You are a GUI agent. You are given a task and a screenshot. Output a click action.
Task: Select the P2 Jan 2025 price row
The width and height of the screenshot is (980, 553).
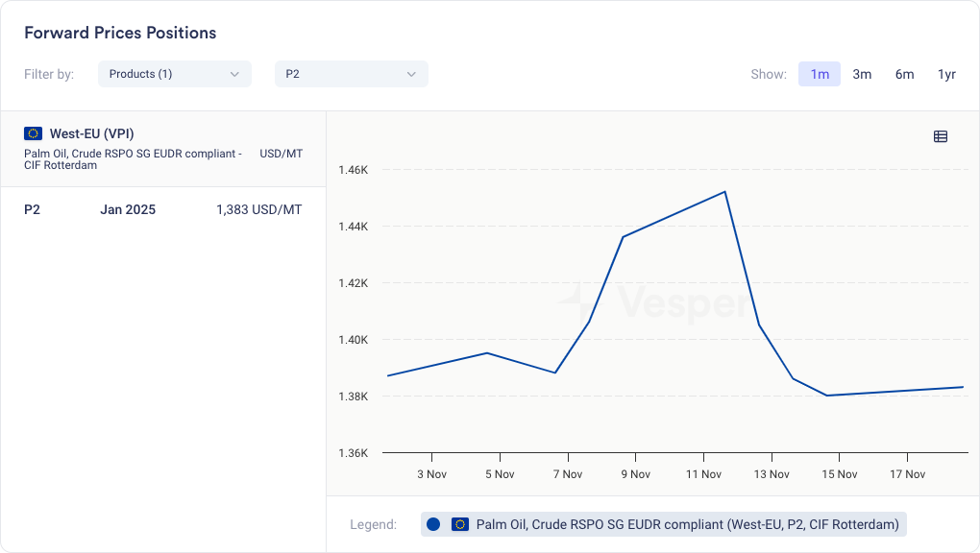tap(162, 209)
